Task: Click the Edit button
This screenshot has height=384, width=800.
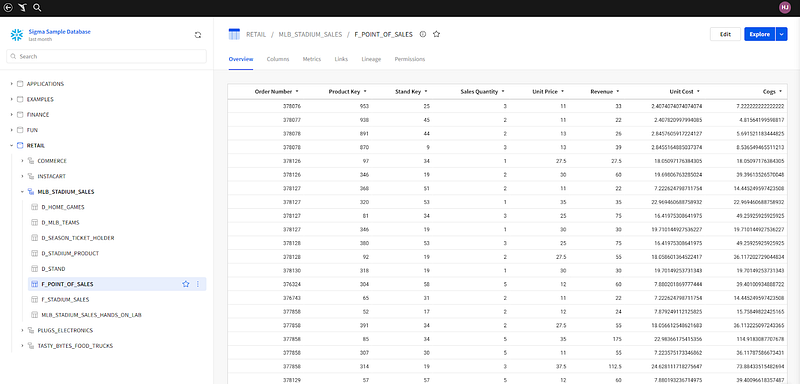Action: click(x=726, y=34)
